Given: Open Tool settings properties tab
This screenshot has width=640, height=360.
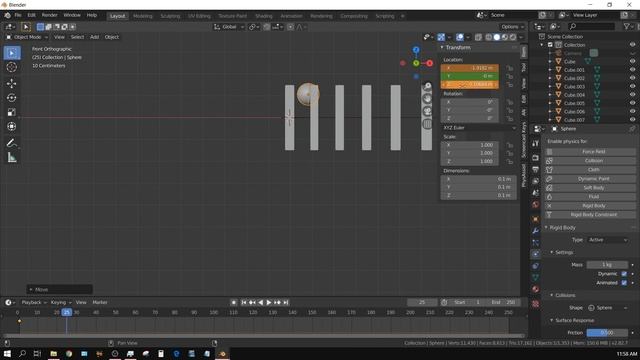Looking at the screenshot, I should 536,144.
